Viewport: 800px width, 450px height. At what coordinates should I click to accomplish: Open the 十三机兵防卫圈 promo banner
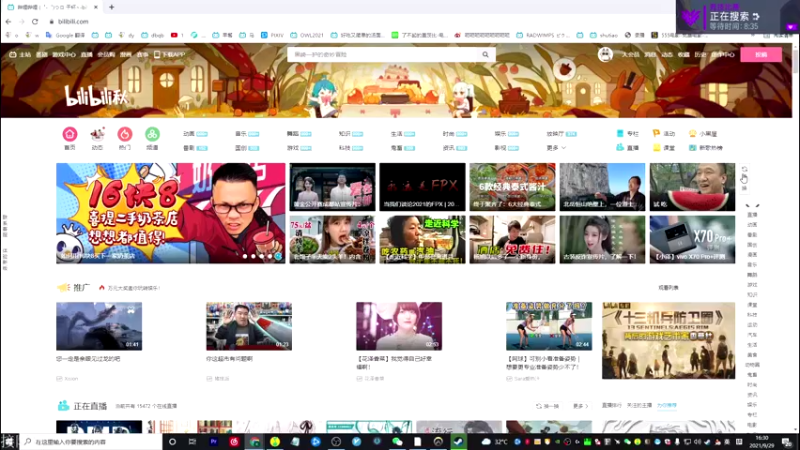click(x=668, y=340)
